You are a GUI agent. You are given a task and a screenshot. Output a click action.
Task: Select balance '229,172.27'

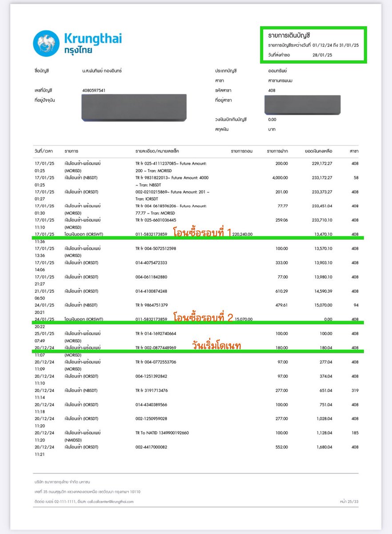click(x=322, y=164)
